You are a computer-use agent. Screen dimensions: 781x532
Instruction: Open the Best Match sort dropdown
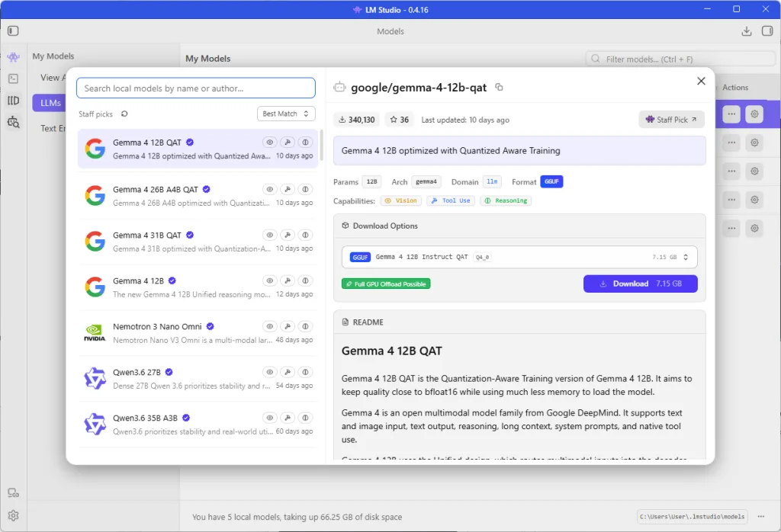coord(286,114)
